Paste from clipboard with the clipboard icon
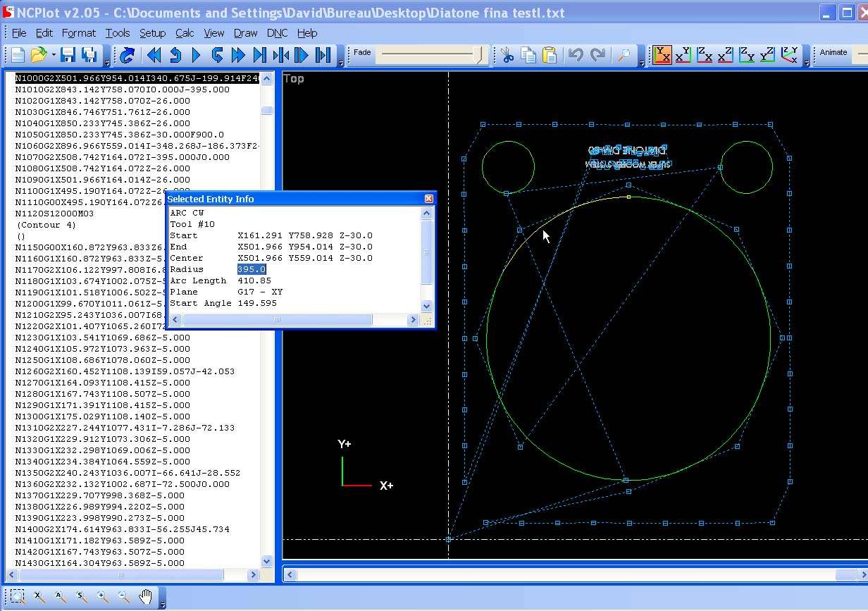The width and height of the screenshot is (868, 611). pos(550,55)
